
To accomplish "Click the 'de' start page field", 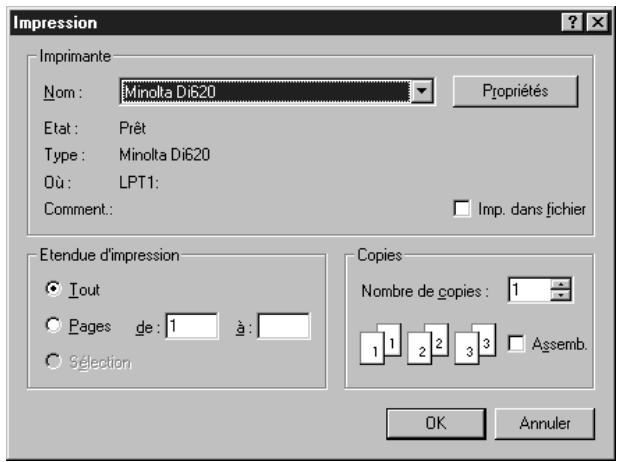I will [192, 326].
